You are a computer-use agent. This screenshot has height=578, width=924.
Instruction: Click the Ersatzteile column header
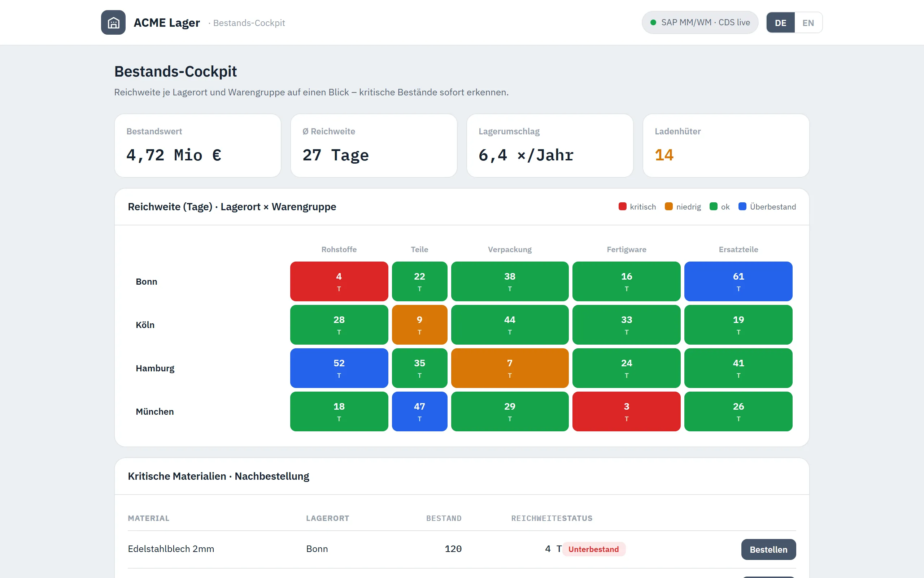[738, 249]
